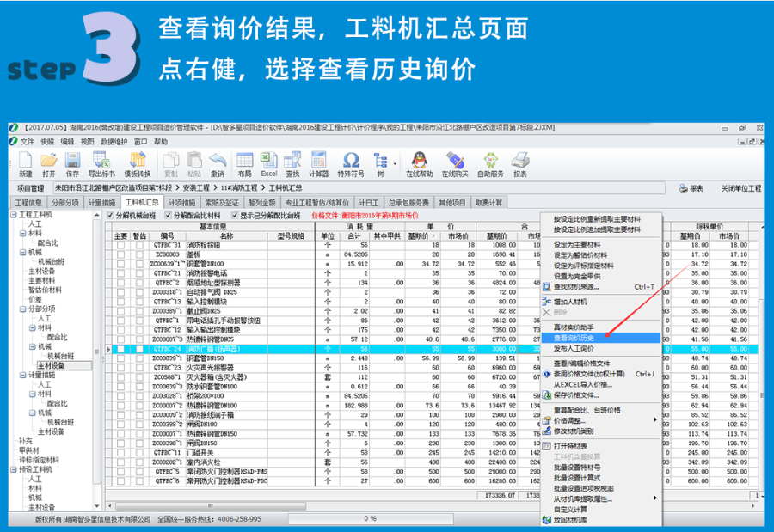Click the 在线购买 USB icon
This screenshot has width=774, height=532.
click(x=455, y=162)
